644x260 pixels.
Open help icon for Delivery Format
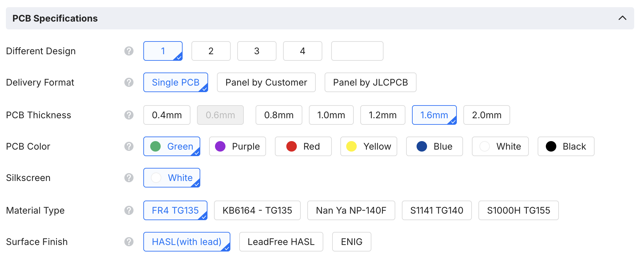[x=129, y=82]
